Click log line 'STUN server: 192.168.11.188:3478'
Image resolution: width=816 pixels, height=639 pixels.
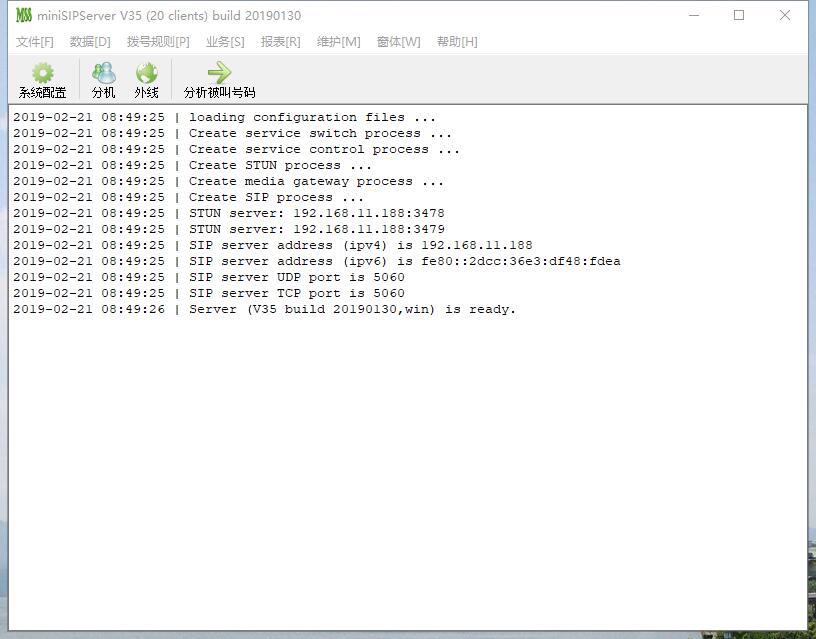point(229,213)
